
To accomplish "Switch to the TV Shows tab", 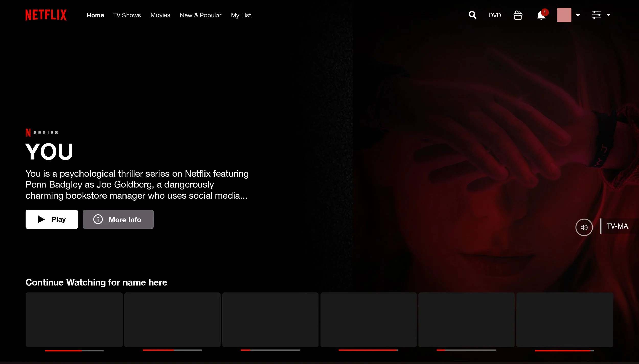I will click(127, 15).
